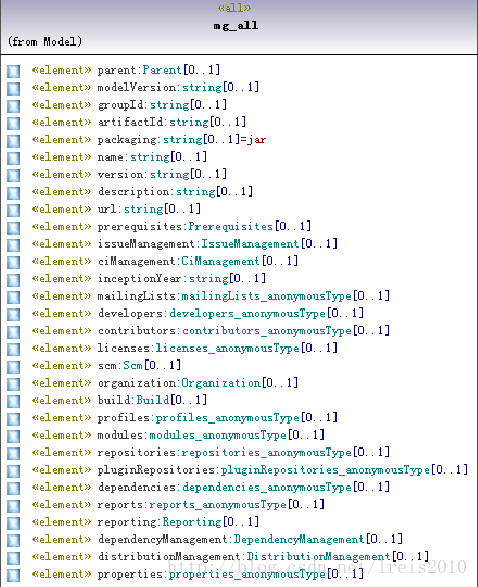The image size is (478, 587).
Task: Click the repositories_anonymousType type name
Action: pyautogui.click(x=267, y=453)
